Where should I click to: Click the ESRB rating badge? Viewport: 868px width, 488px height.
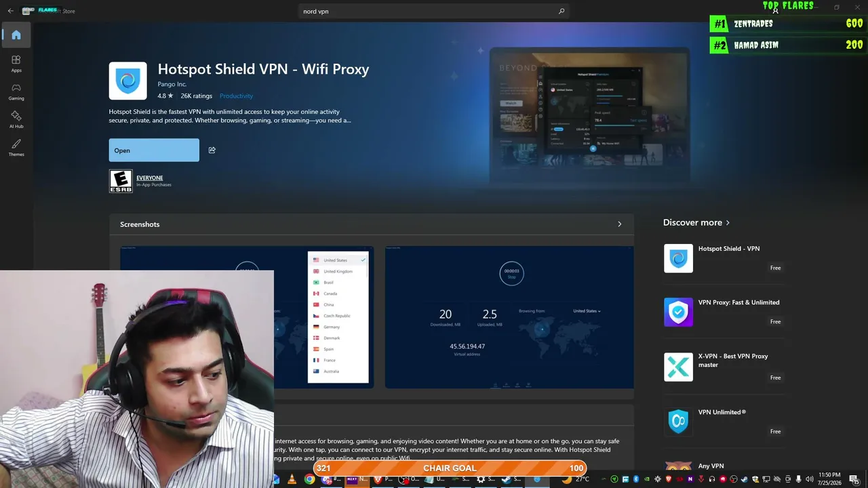(x=121, y=181)
